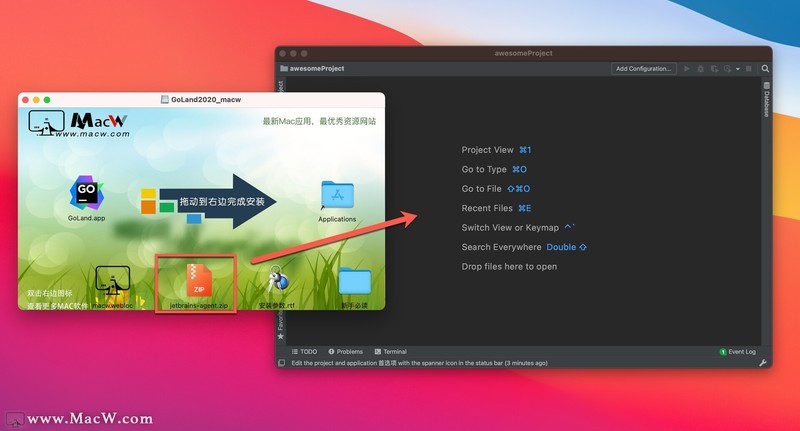This screenshot has width=800, height=431.
Task: Open the Favorites side tab with star
Action: [280, 326]
